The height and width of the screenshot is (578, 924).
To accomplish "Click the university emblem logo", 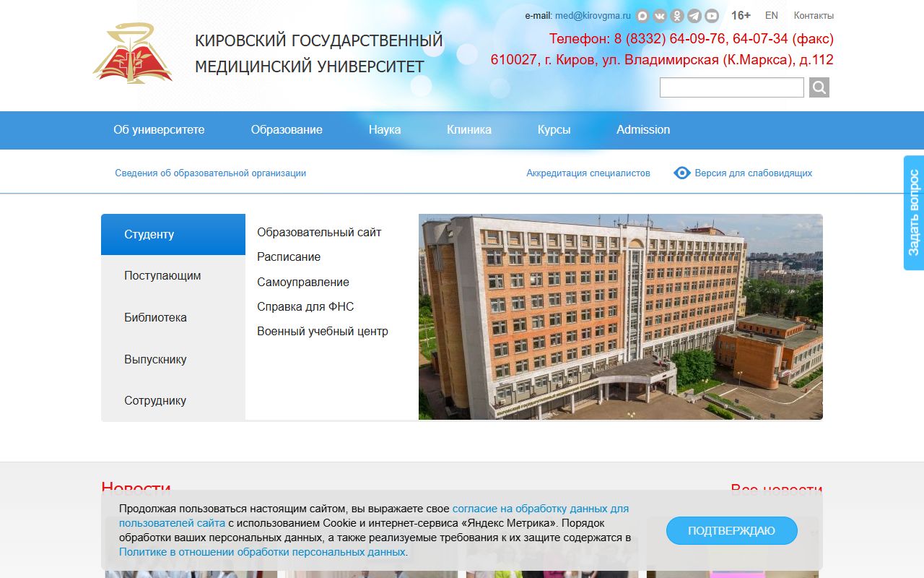I will point(132,53).
